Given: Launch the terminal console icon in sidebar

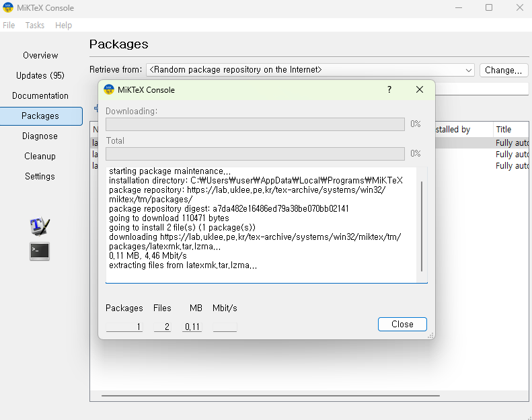Looking at the screenshot, I should (40, 251).
